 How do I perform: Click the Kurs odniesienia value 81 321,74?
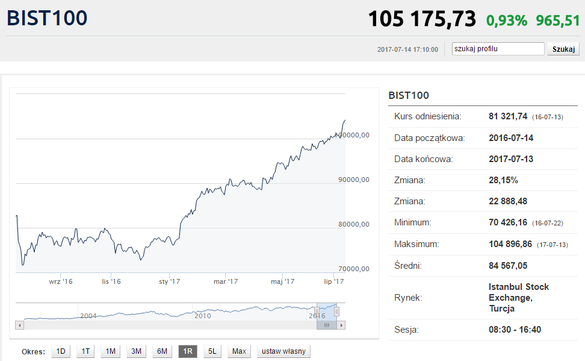point(508,116)
